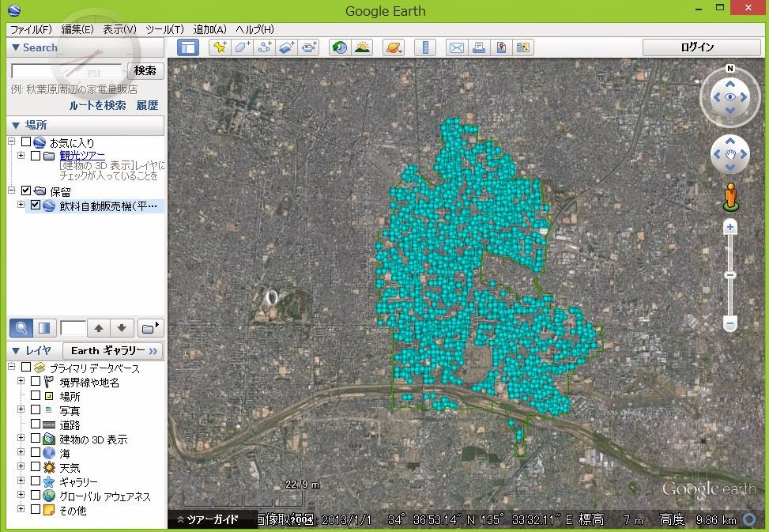The width and height of the screenshot is (769, 532).
Task: Click the look-around eye joystick
Action: click(730, 97)
